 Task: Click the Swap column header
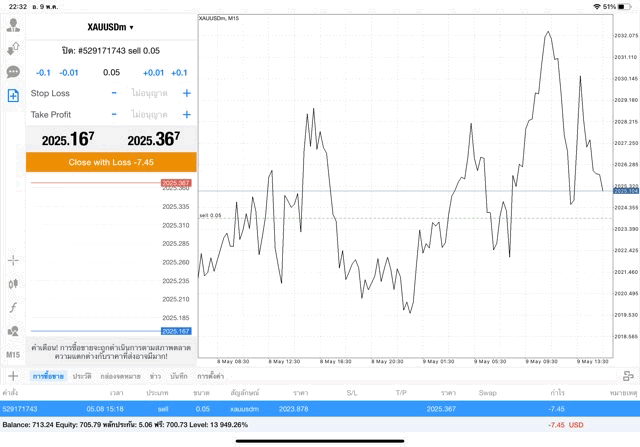(x=487, y=393)
